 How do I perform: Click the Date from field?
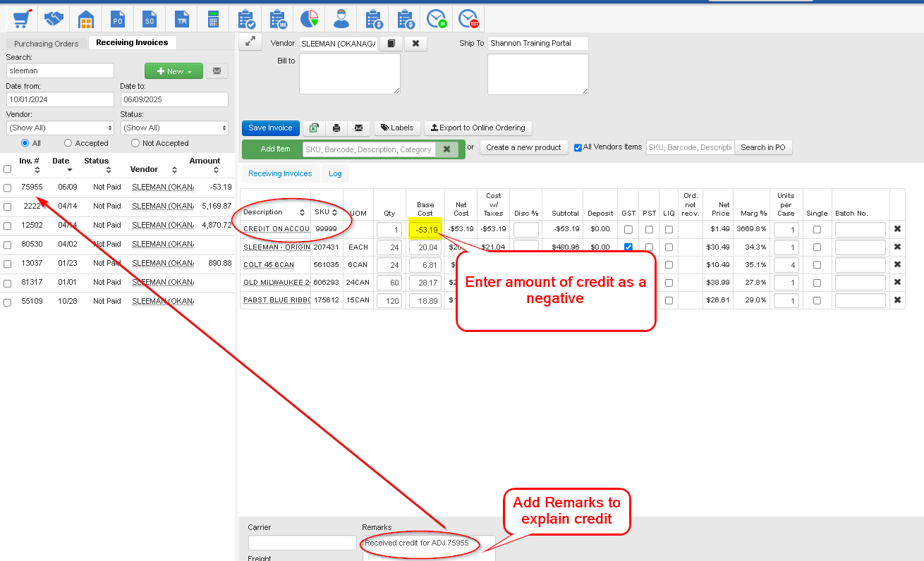60,99
